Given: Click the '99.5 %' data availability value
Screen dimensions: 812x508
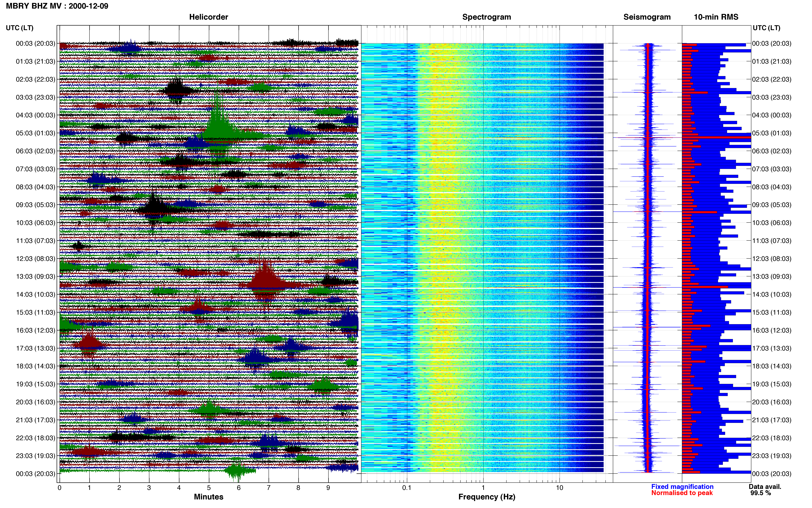Looking at the screenshot, I should point(761,493).
